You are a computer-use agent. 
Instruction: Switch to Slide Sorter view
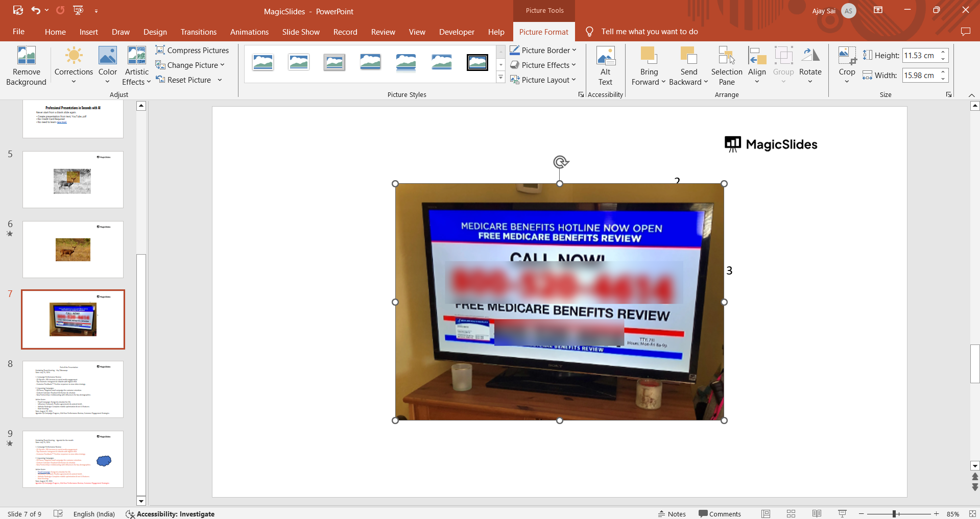click(791, 514)
